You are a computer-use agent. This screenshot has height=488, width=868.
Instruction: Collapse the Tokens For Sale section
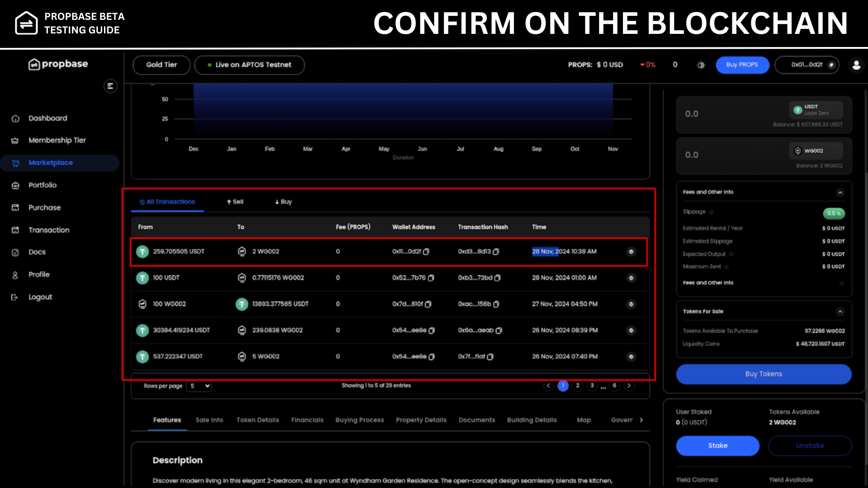(840, 312)
